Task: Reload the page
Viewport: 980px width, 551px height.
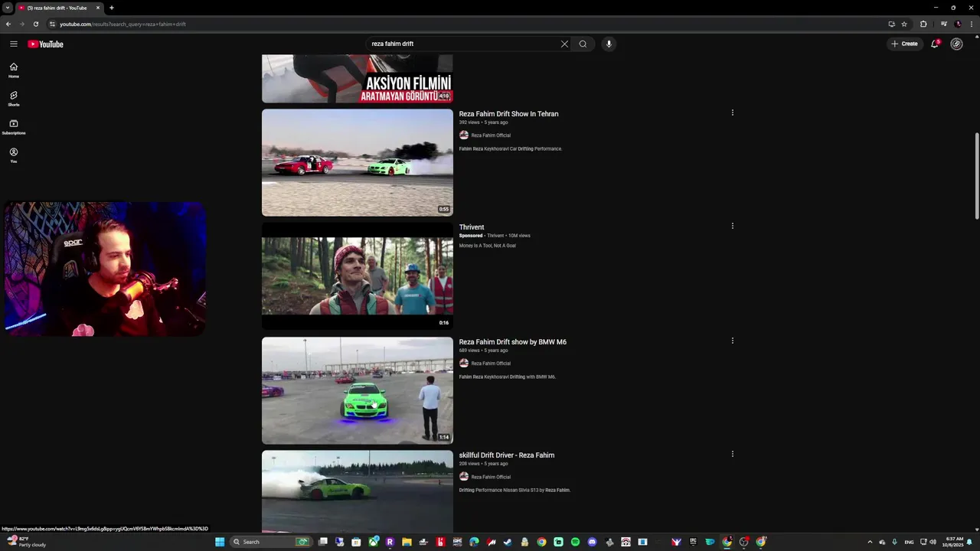Action: pos(35,24)
